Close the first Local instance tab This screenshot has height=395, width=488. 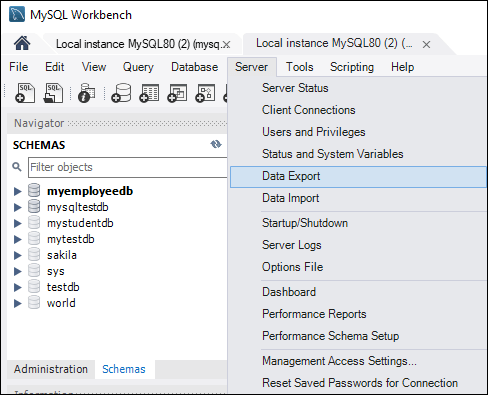[227, 44]
